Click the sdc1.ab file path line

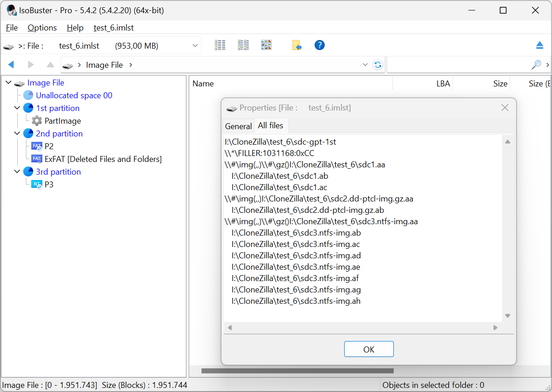pos(280,176)
